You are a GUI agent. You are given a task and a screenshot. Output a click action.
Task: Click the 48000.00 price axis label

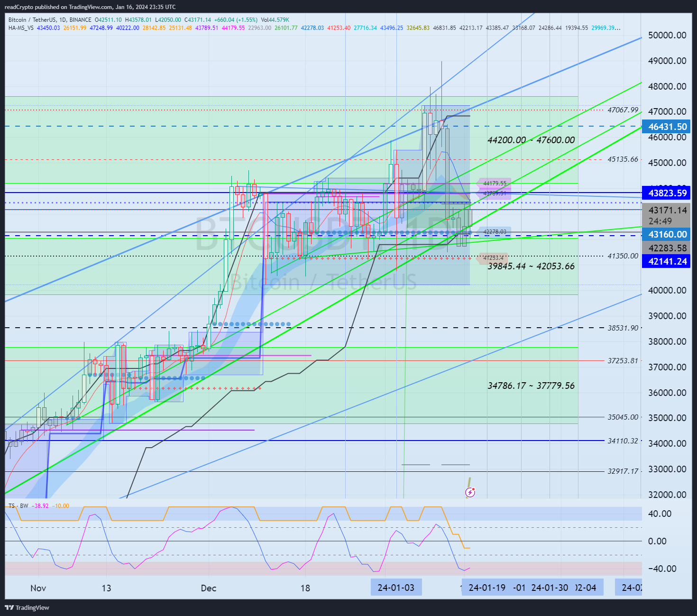pyautogui.click(x=668, y=86)
